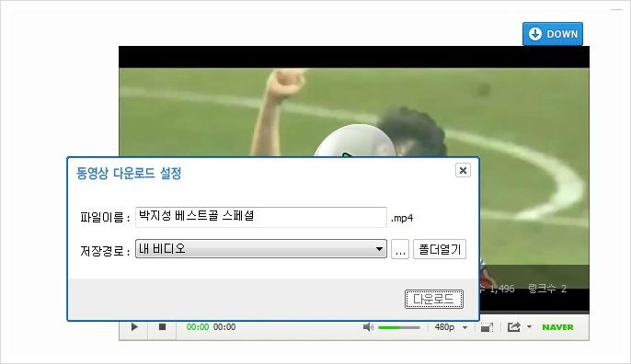Click the blue DOWN button
The width and height of the screenshot is (631, 364).
pyautogui.click(x=553, y=34)
